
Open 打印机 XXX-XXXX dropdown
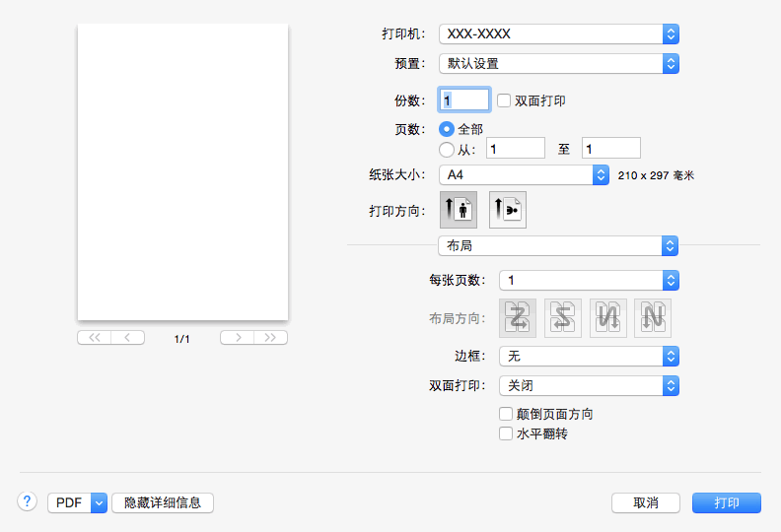tap(559, 33)
